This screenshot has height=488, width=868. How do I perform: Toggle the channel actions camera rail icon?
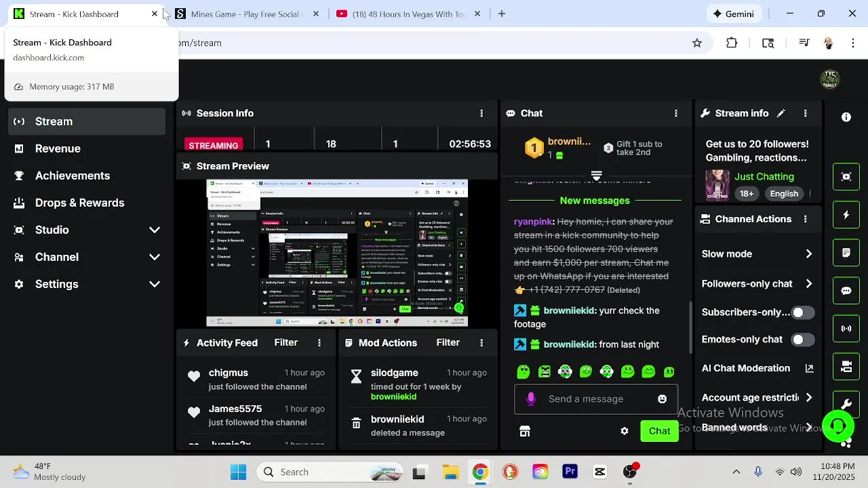pyautogui.click(x=846, y=367)
